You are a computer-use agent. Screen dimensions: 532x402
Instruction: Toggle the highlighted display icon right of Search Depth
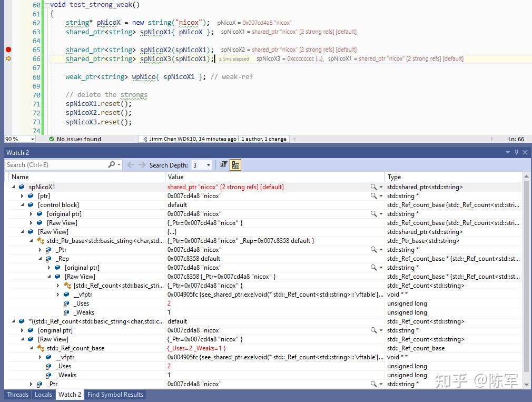[235, 165]
